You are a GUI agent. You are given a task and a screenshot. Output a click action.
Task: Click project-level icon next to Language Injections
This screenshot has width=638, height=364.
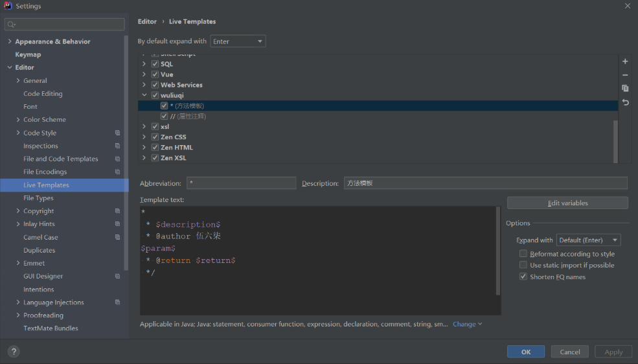118,302
